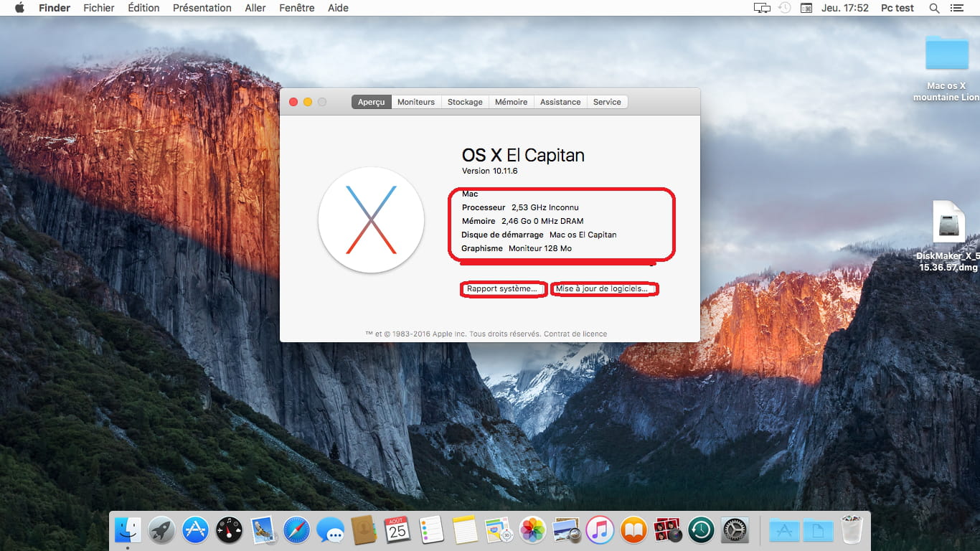
Task: Open Calendar icon showing 25
Action: coord(397,530)
